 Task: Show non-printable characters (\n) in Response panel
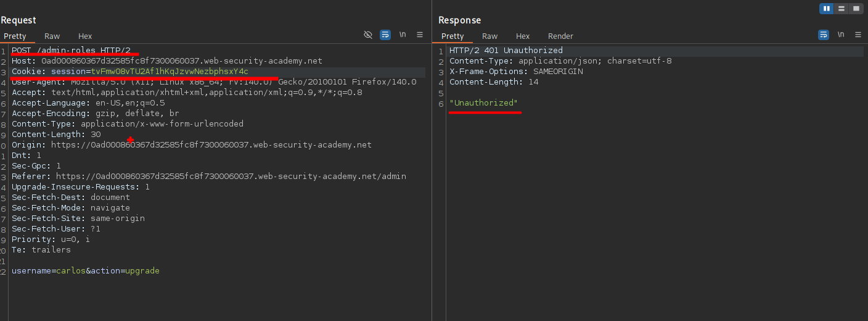tap(841, 35)
